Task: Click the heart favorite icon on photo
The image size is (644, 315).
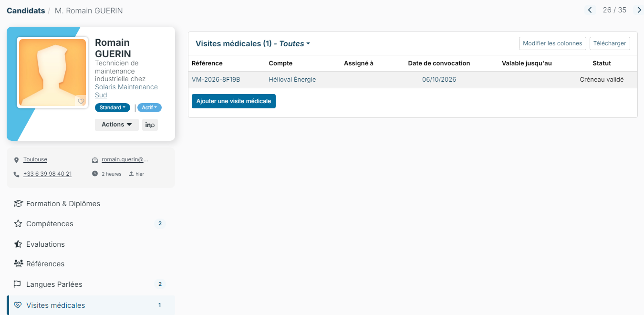Action: [81, 101]
